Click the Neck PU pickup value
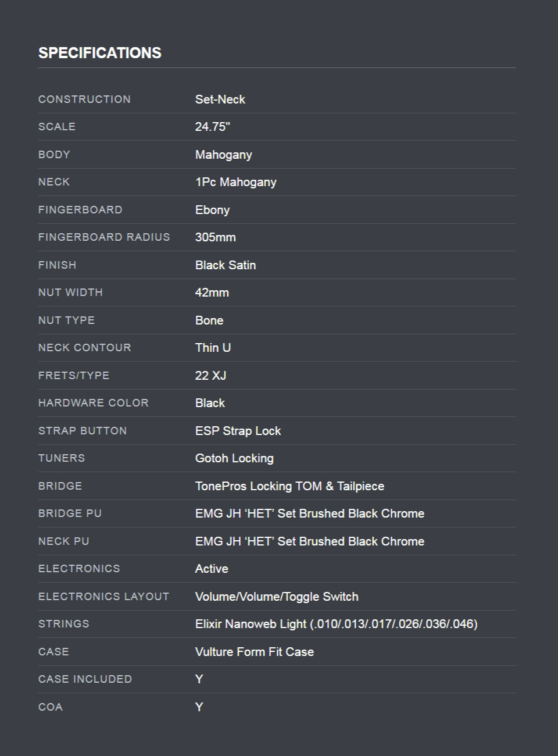The width and height of the screenshot is (558, 756). (309, 541)
